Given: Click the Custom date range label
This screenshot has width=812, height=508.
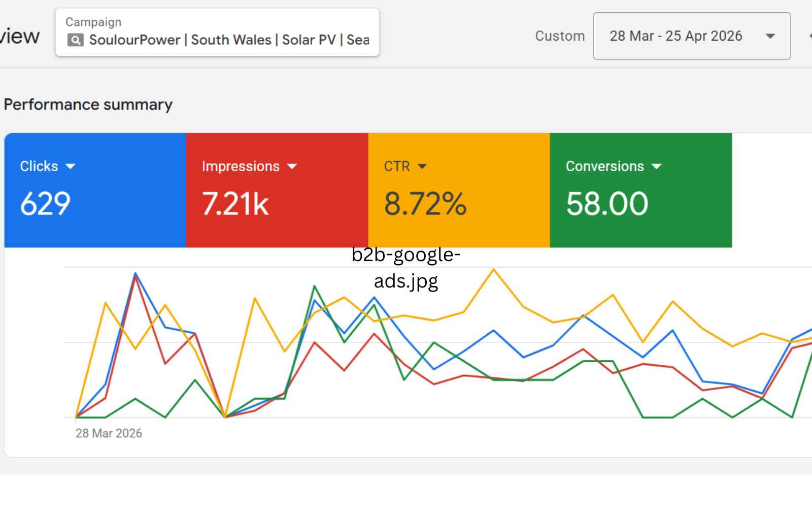Looking at the screenshot, I should tap(559, 36).
